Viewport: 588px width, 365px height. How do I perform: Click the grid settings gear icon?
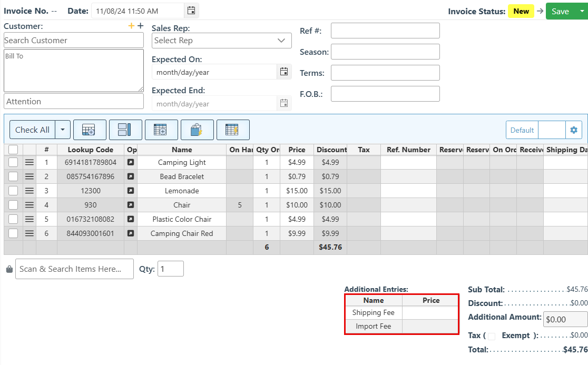[x=573, y=130]
